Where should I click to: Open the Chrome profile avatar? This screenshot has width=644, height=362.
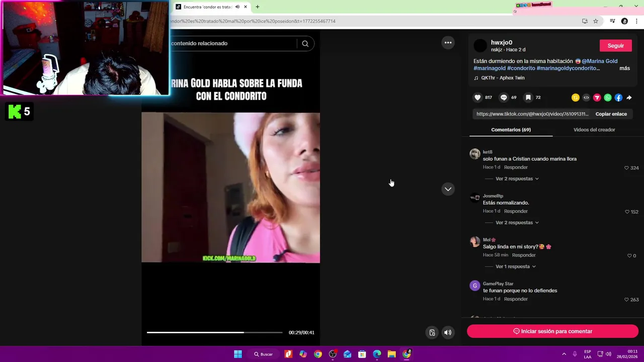pos(624,21)
